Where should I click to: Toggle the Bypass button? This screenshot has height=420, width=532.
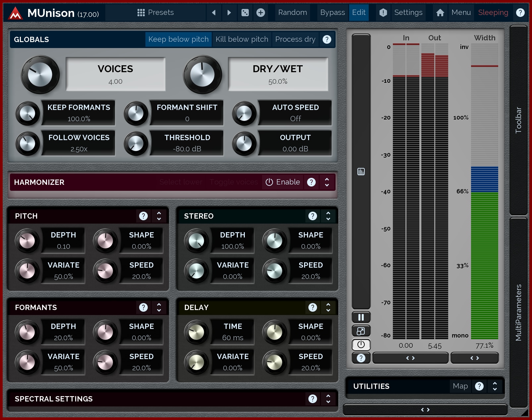[332, 13]
